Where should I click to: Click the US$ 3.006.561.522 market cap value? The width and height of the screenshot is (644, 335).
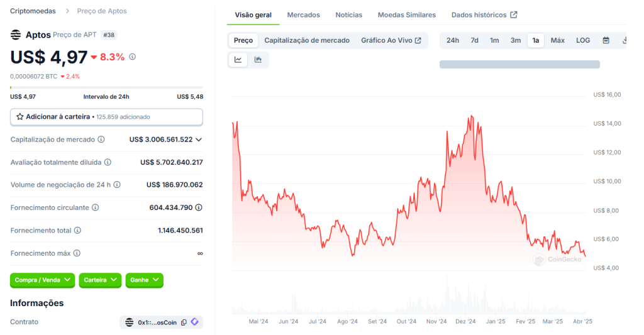[160, 140]
